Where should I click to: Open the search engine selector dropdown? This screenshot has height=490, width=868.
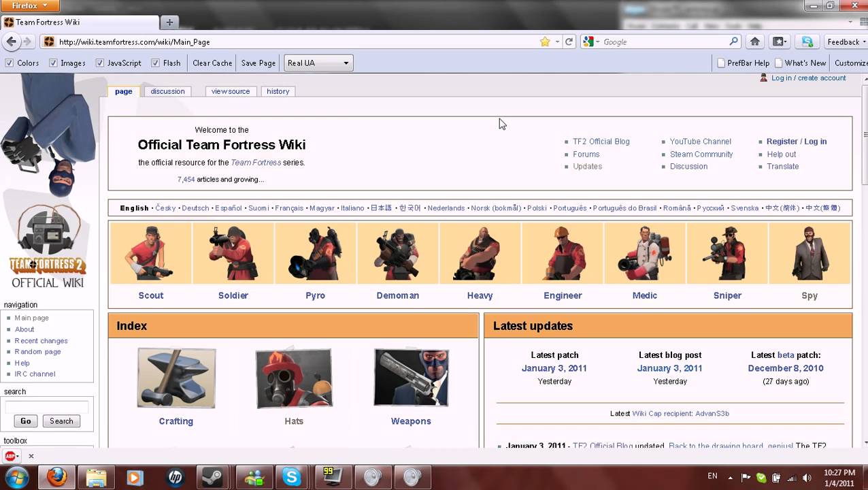point(591,42)
